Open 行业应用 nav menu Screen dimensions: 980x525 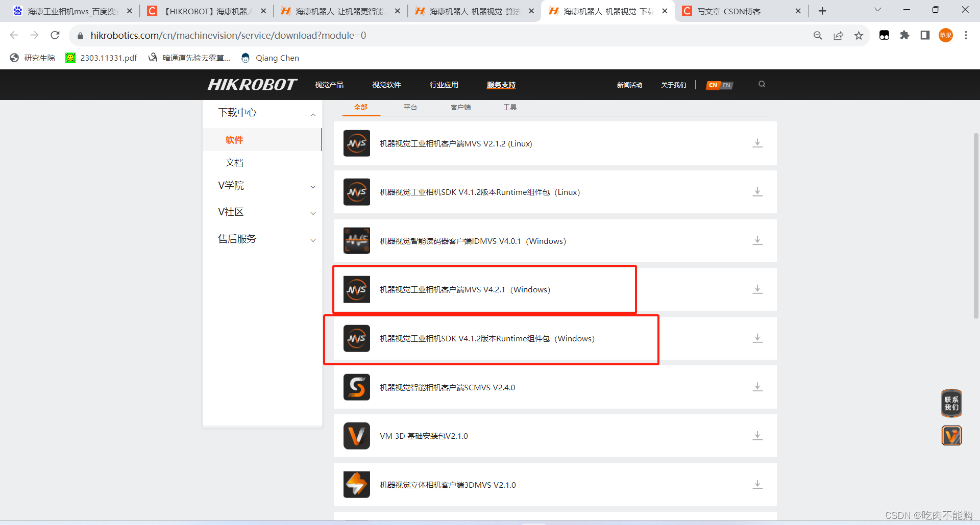(444, 85)
